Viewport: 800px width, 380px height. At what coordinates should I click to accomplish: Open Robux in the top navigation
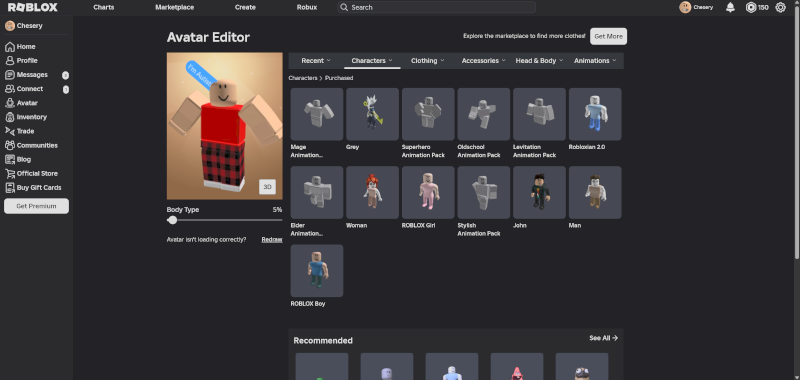307,7
